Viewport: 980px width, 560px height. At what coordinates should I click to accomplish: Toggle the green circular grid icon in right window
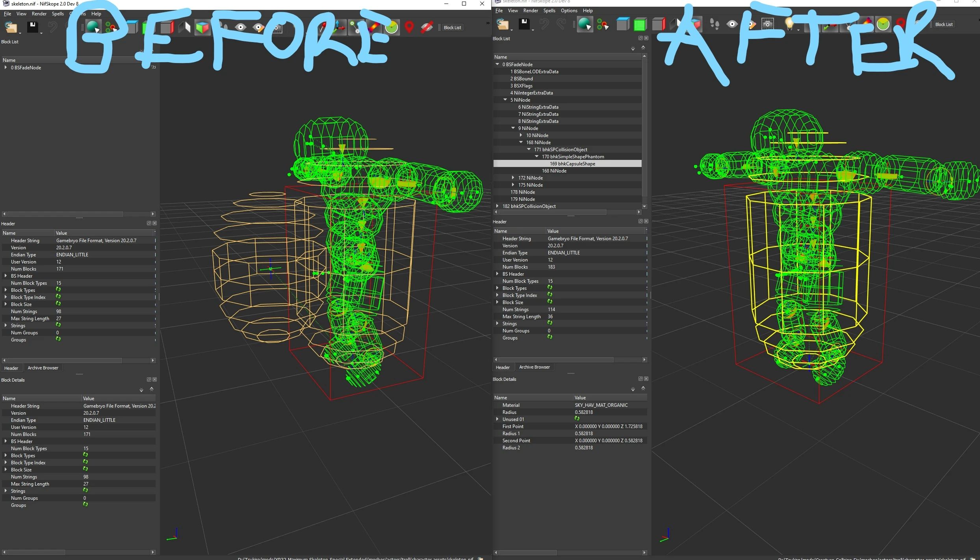point(883,24)
